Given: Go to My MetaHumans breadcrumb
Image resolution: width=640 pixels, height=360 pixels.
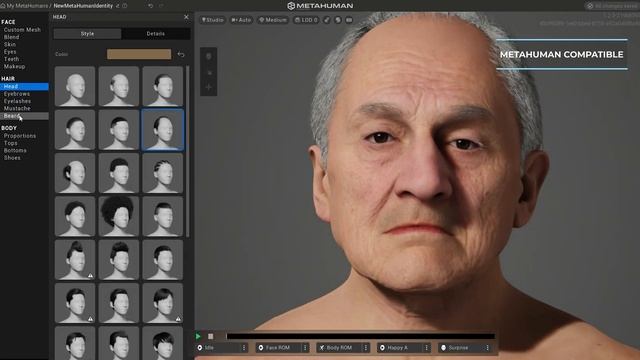Looking at the screenshot, I should (27, 6).
